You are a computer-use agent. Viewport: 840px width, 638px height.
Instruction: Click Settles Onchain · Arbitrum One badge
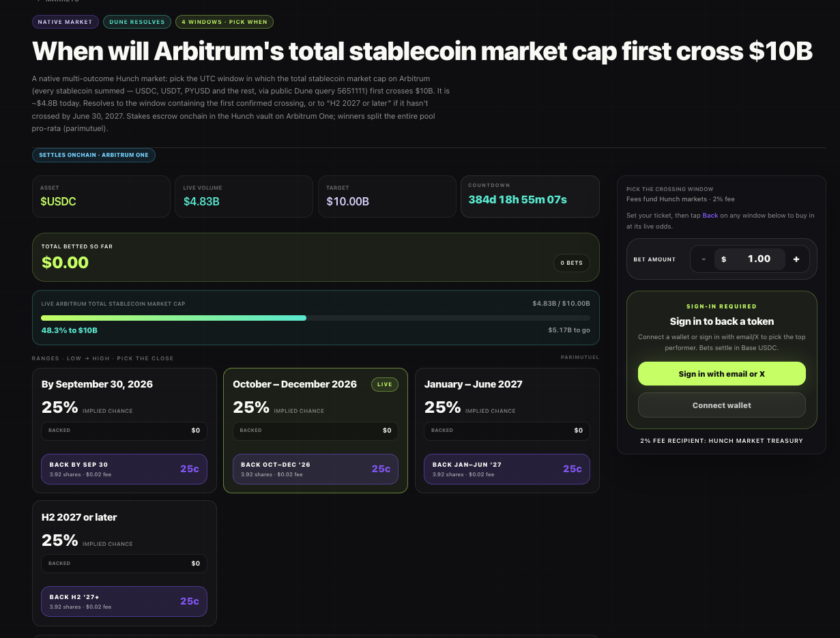coord(93,155)
